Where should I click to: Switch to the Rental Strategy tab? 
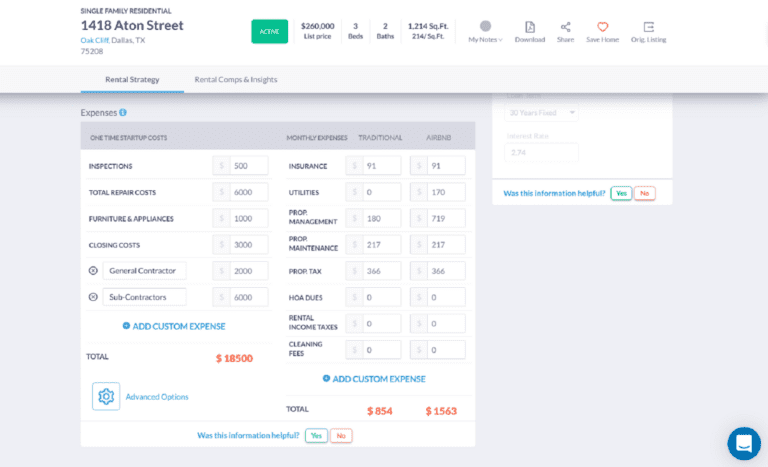pyautogui.click(x=131, y=79)
